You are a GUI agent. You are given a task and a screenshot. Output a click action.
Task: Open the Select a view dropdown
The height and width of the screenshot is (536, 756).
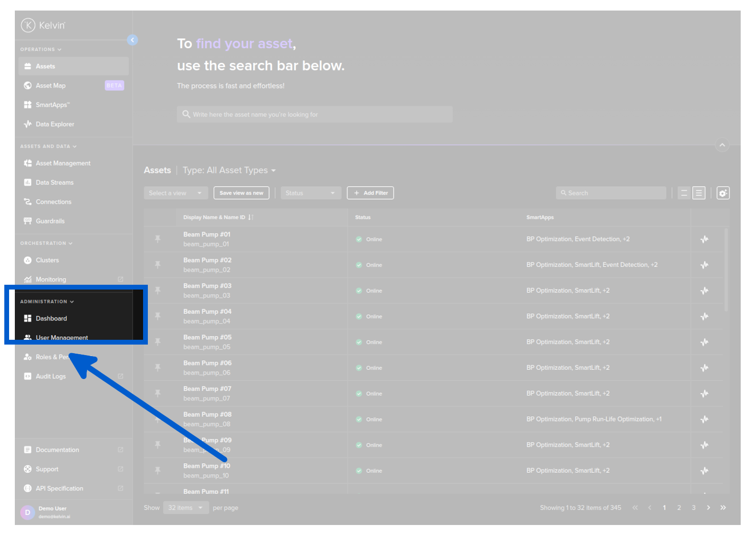click(176, 193)
